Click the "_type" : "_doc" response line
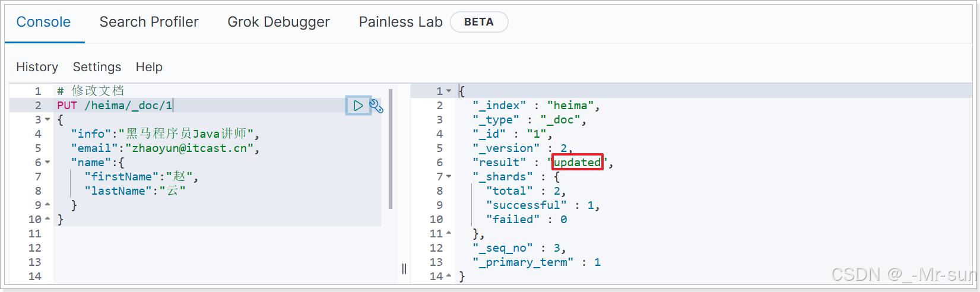980x292 pixels. pos(529,120)
